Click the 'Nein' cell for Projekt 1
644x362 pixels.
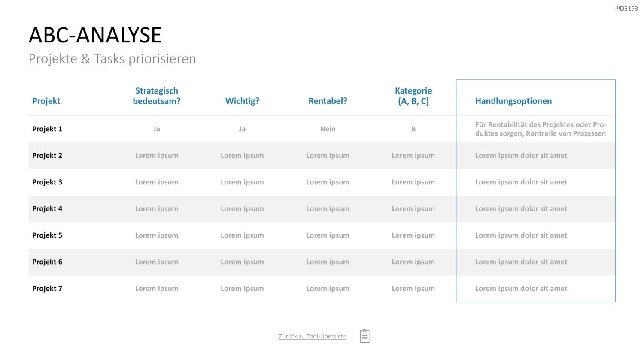[x=328, y=129]
